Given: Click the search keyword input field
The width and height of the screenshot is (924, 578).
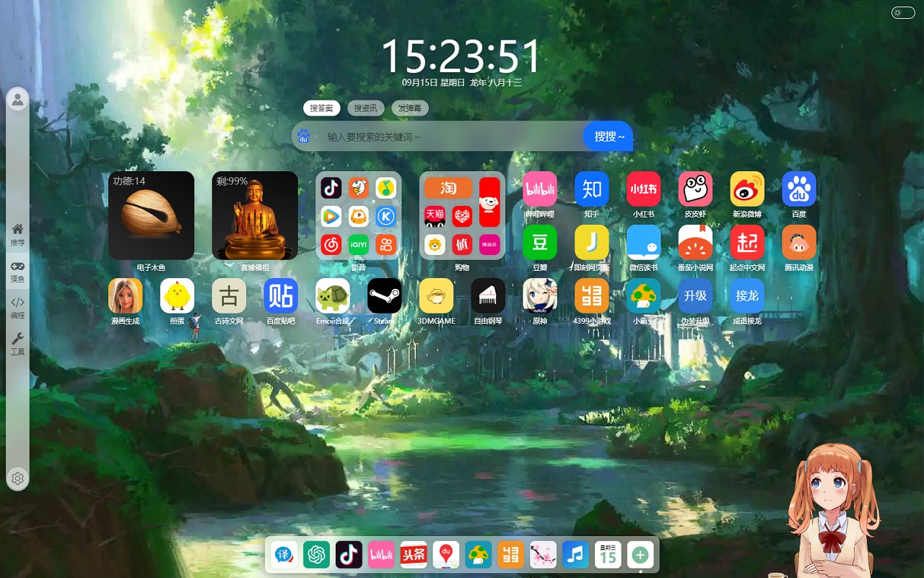Looking at the screenshot, I should coord(450,136).
